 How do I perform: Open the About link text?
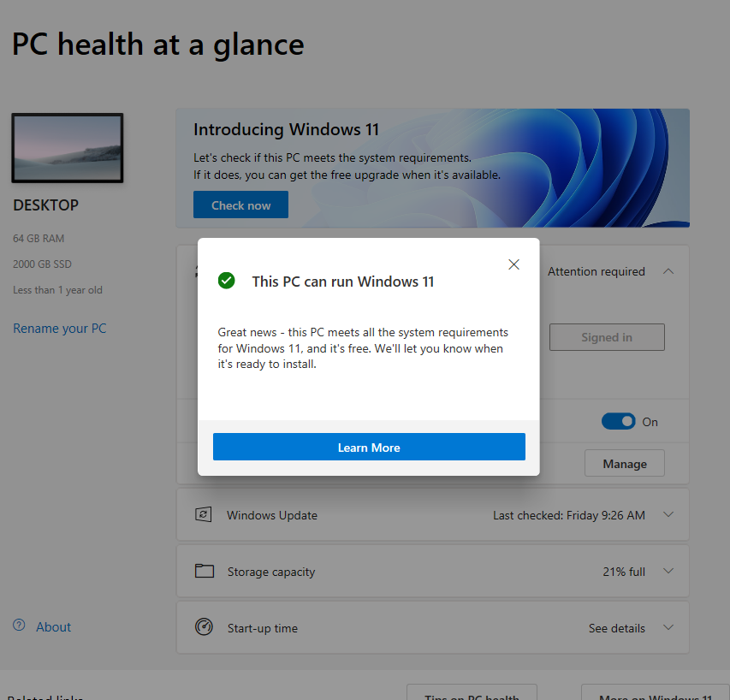(x=53, y=627)
